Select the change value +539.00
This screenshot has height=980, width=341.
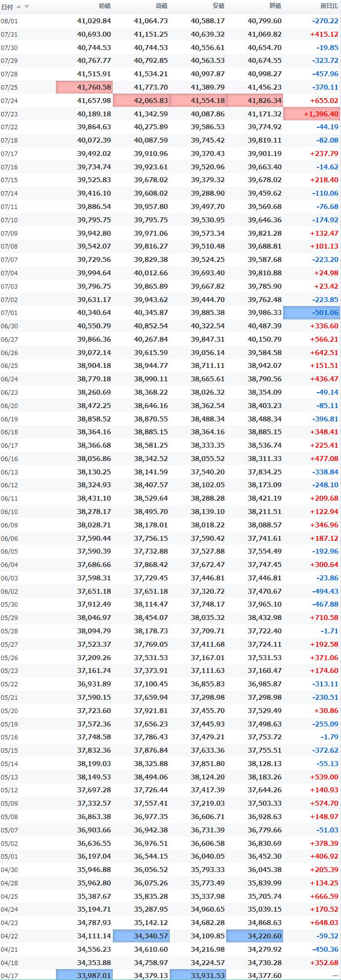[324, 777]
